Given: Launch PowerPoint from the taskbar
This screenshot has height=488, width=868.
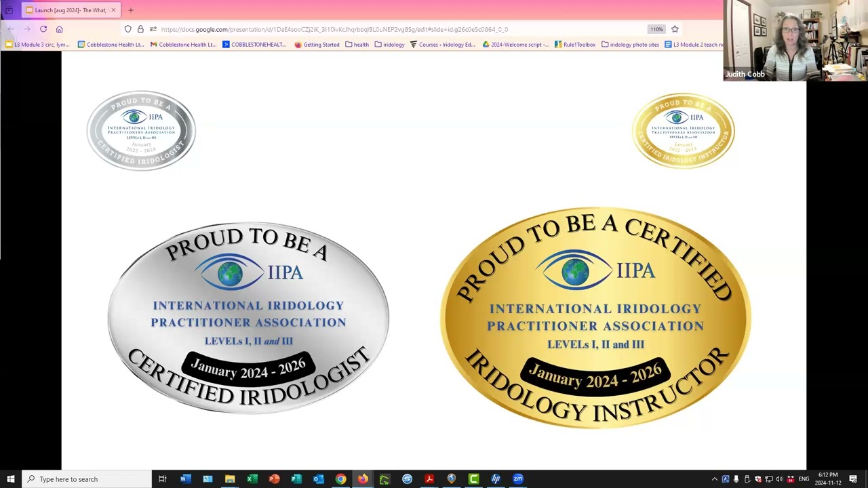Looking at the screenshot, I should pos(274,479).
